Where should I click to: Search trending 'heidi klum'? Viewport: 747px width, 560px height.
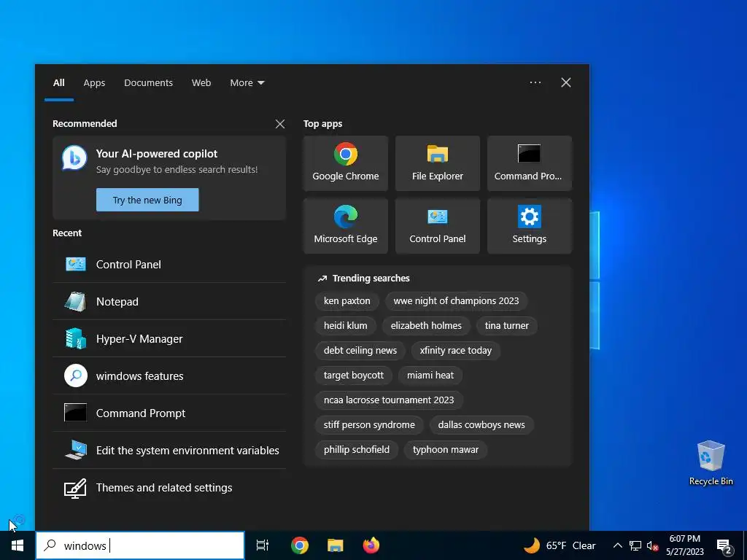345,326
